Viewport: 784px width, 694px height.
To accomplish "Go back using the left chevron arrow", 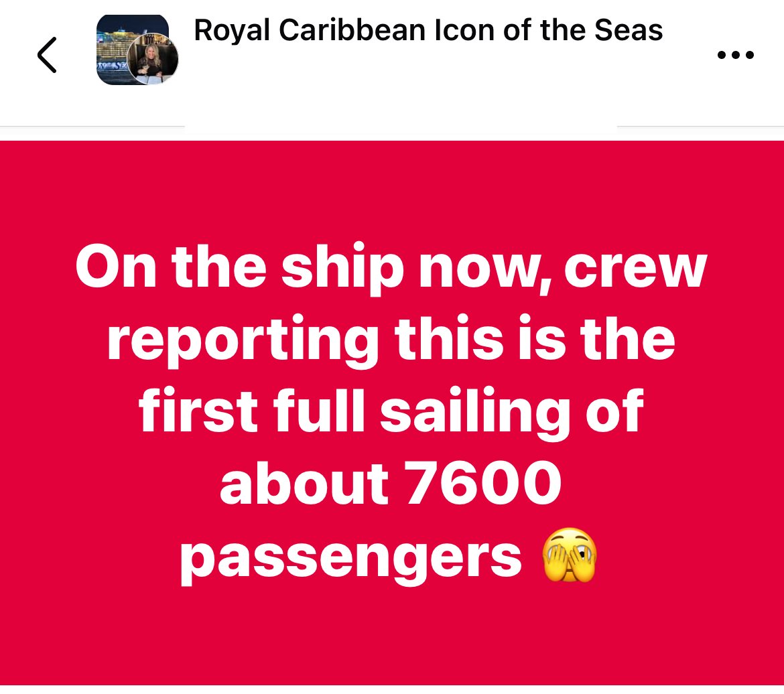I will [x=47, y=55].
